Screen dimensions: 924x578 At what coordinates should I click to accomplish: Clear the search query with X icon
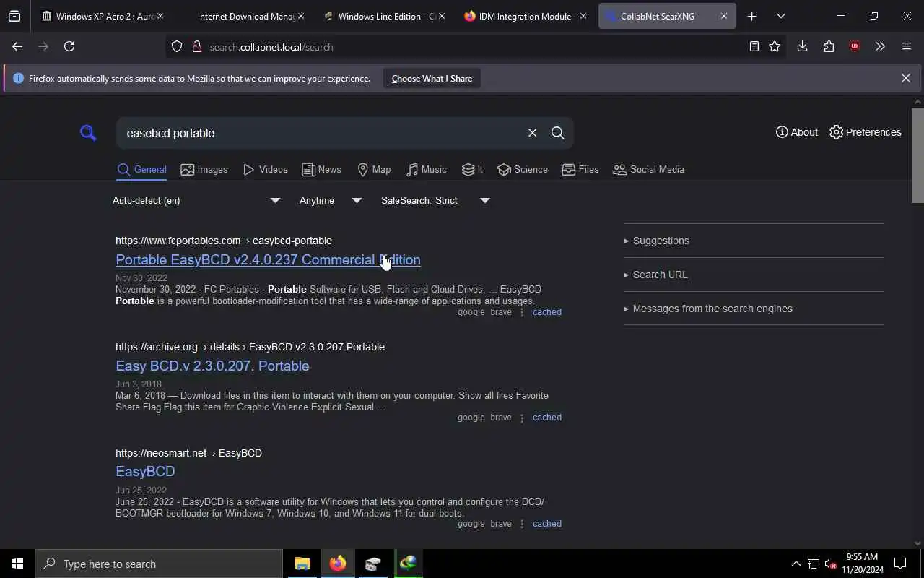(532, 133)
